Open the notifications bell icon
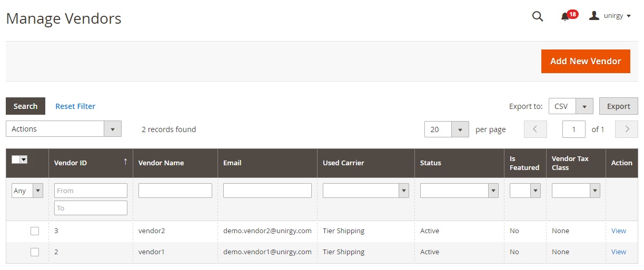 [x=565, y=16]
